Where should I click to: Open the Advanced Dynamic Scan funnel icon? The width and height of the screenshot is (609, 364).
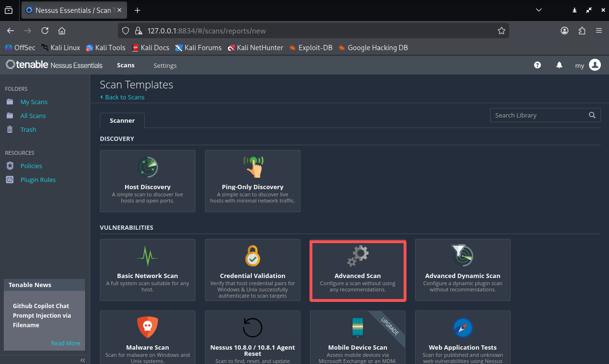coord(462,256)
